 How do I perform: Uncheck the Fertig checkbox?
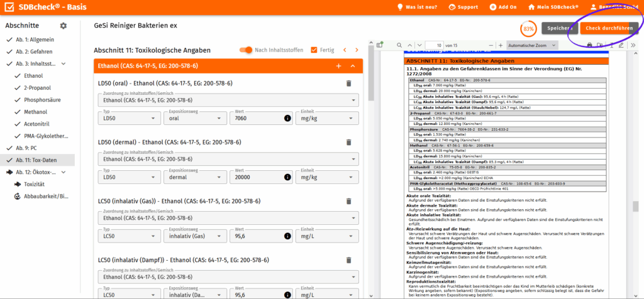314,50
